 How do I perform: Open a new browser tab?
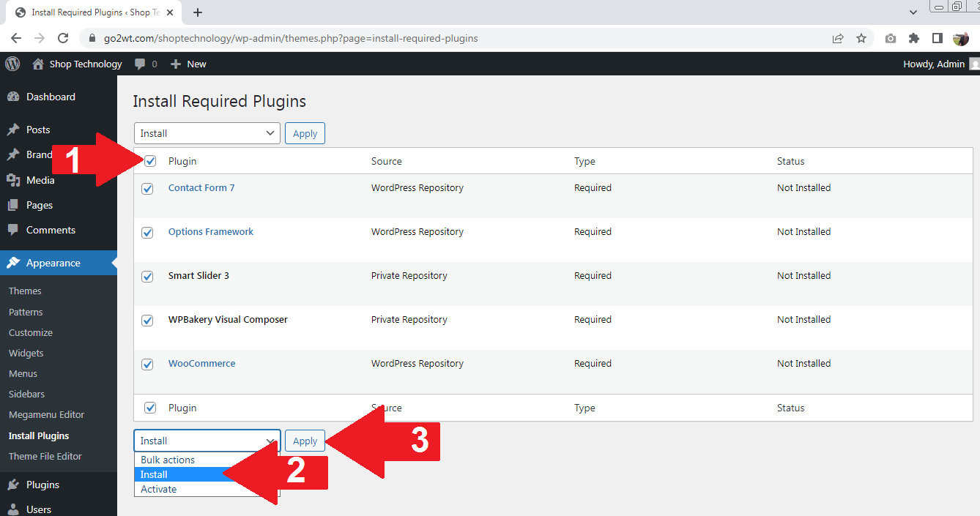(x=198, y=12)
